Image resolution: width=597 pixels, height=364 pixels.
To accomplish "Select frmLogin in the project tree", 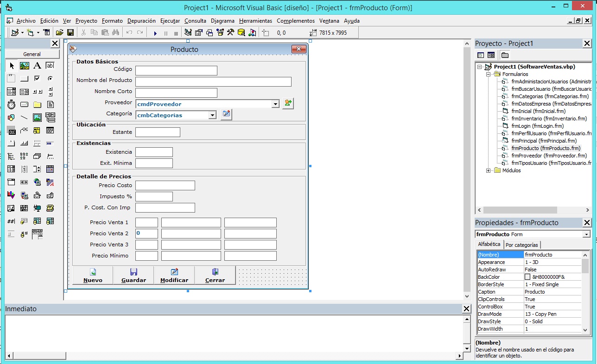I will click(537, 126).
